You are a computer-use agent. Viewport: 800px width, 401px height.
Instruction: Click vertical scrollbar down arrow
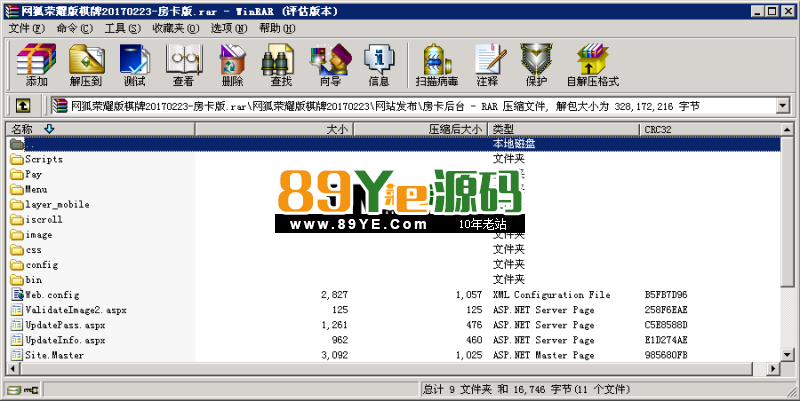coord(787,355)
